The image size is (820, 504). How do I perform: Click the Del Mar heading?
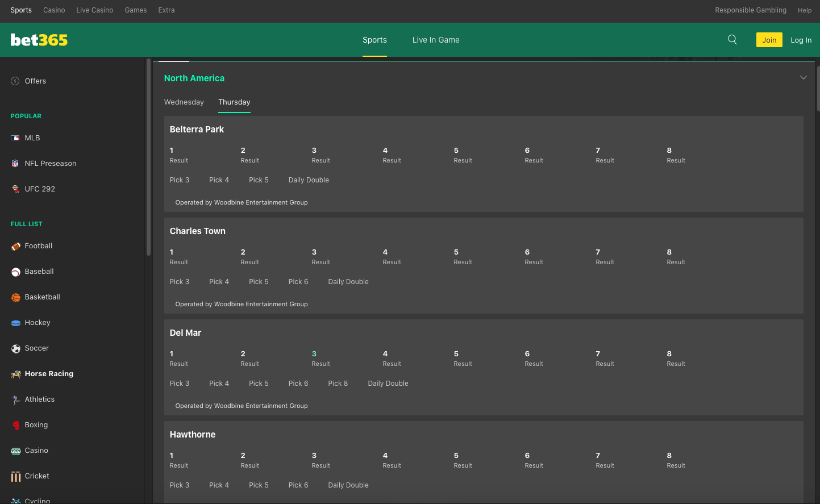pos(185,333)
